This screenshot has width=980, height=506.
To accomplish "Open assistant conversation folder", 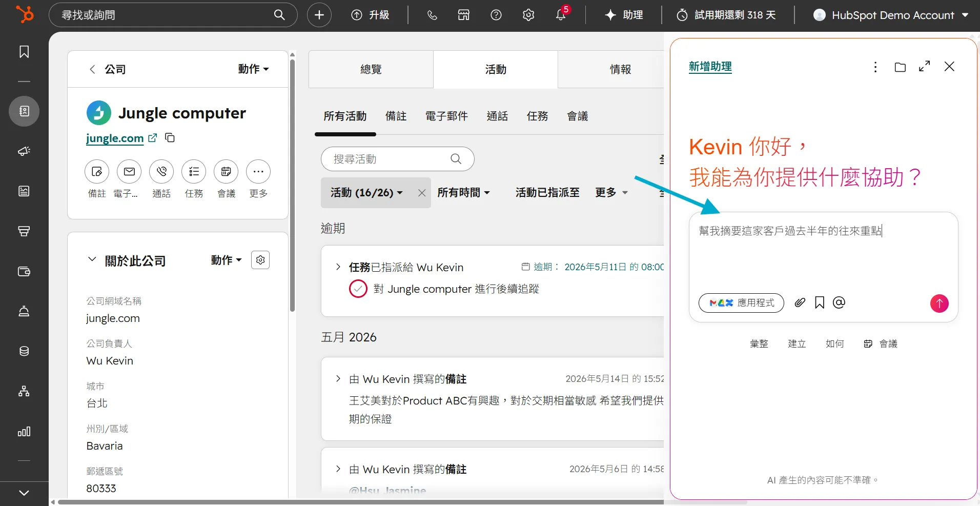I will tap(900, 67).
